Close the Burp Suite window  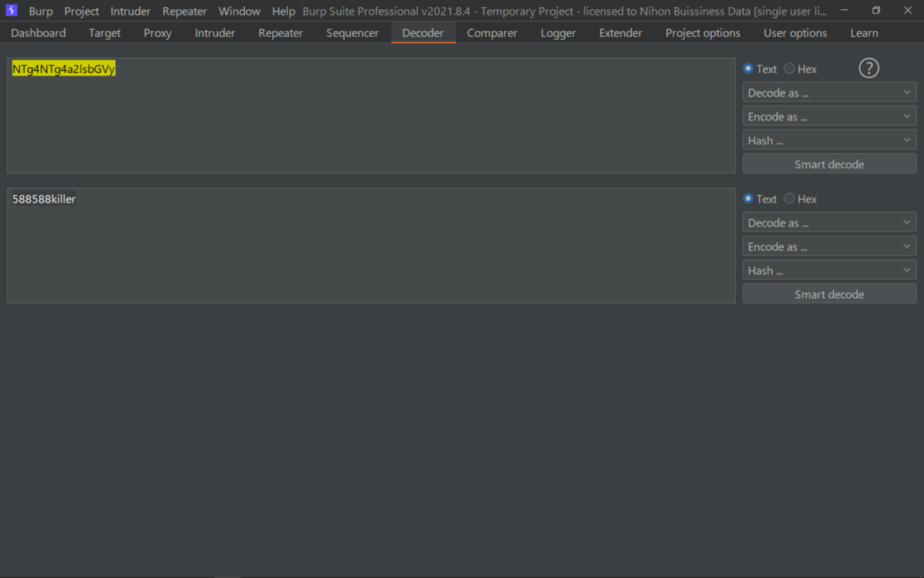coord(908,11)
